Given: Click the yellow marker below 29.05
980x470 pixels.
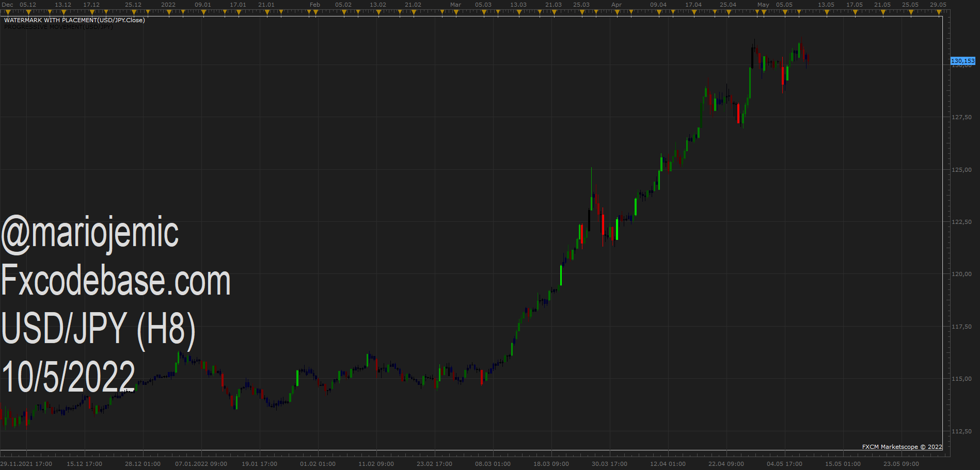Looking at the screenshot, I should (939, 12).
